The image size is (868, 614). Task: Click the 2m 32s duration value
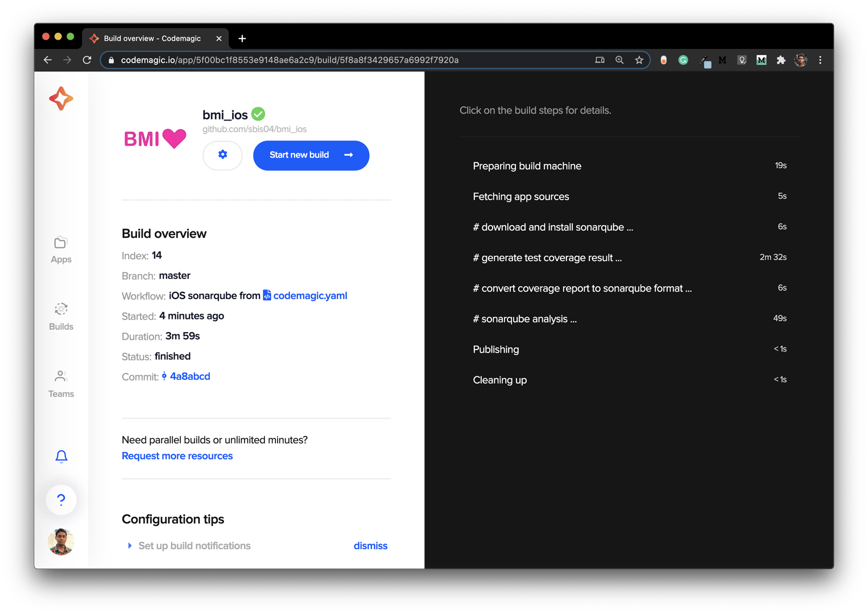[773, 258]
